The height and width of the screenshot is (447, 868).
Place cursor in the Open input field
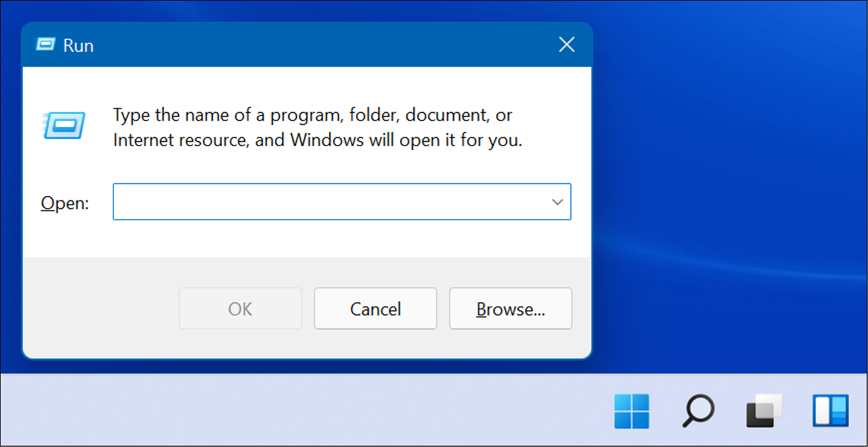tap(324, 202)
